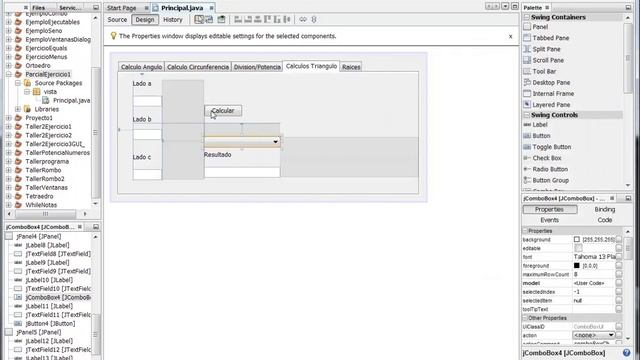640x360 pixels.
Task: Click the Lado a text field
Action: click(x=147, y=101)
